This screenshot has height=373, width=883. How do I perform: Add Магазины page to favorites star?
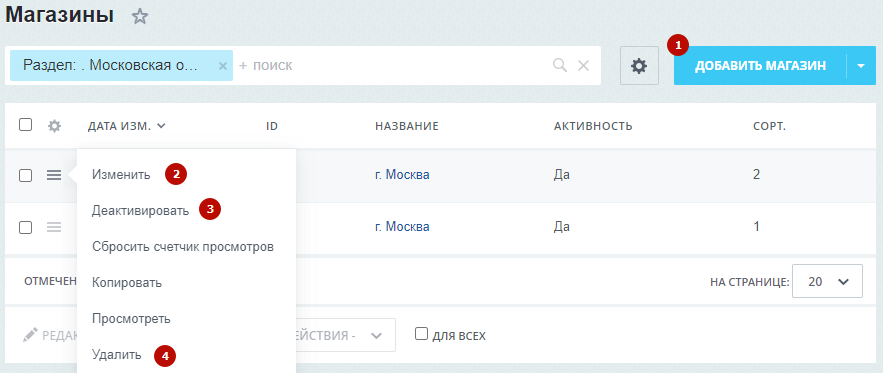click(x=139, y=16)
